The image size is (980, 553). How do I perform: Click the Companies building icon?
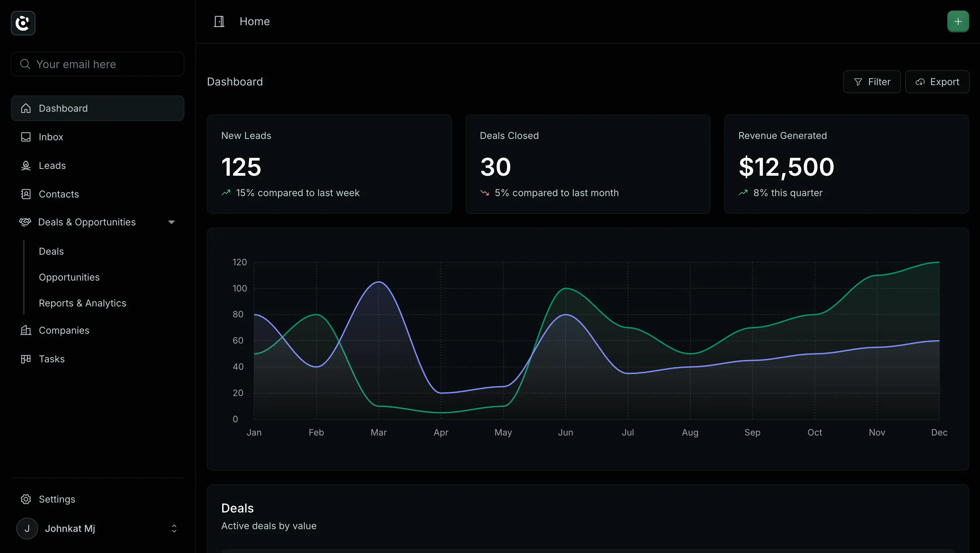(26, 330)
